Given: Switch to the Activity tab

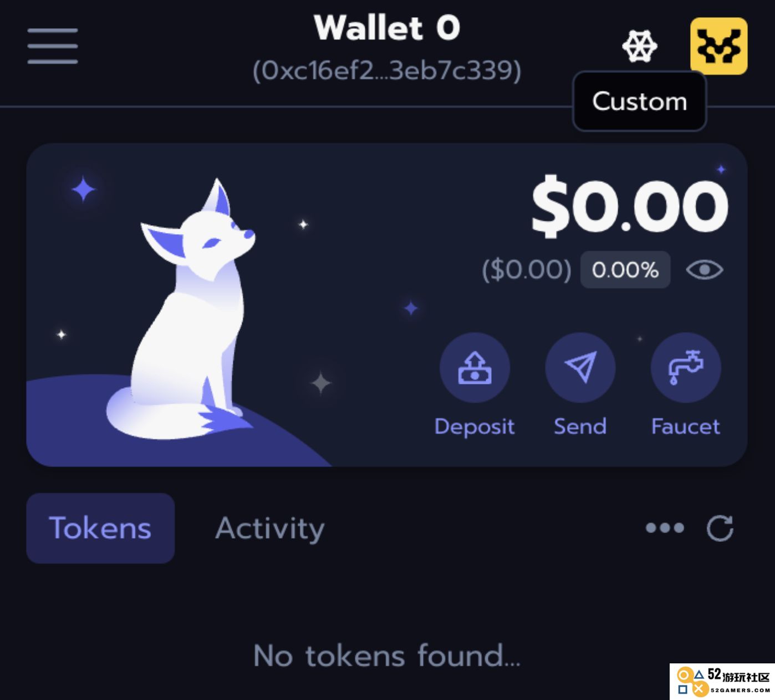Looking at the screenshot, I should [270, 528].
